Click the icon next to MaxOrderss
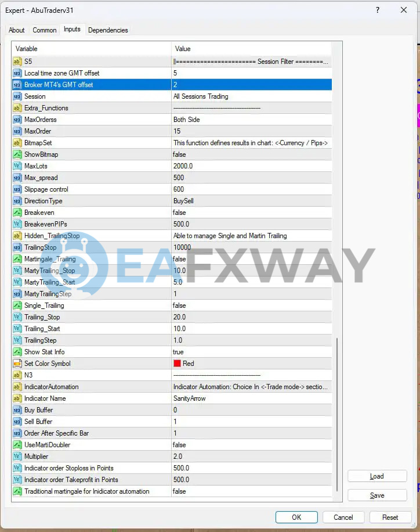 [17, 120]
